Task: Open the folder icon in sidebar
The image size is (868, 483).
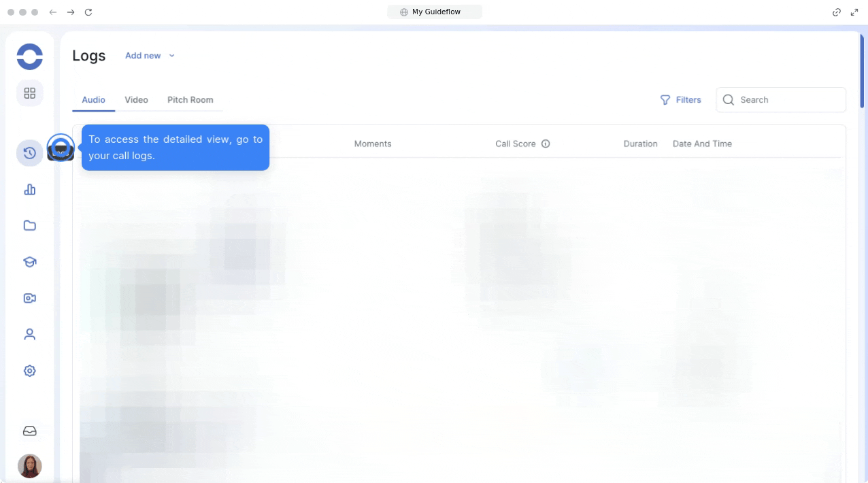Action: coord(30,226)
